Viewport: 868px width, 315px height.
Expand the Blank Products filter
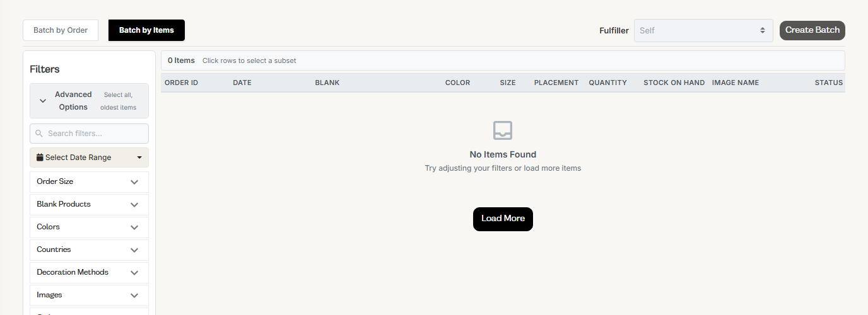(x=89, y=204)
